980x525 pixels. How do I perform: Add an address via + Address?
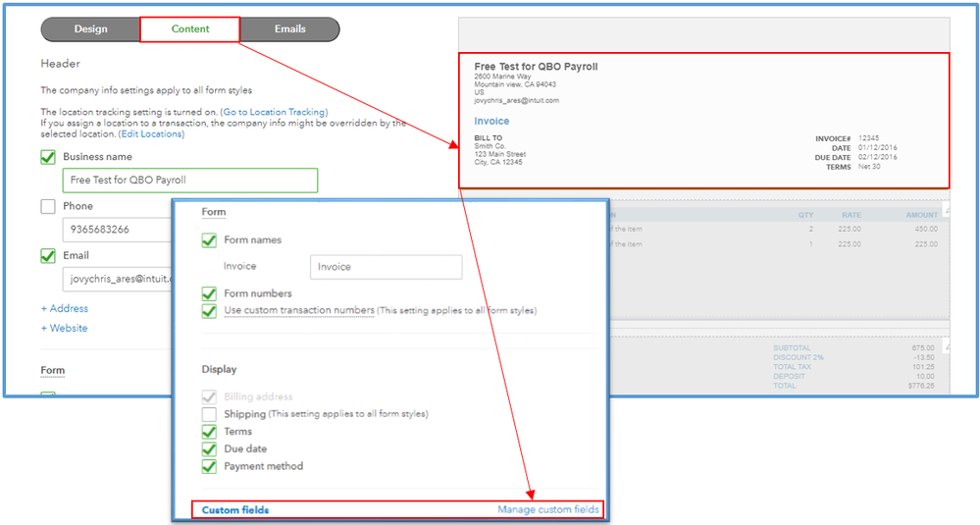[x=65, y=309]
